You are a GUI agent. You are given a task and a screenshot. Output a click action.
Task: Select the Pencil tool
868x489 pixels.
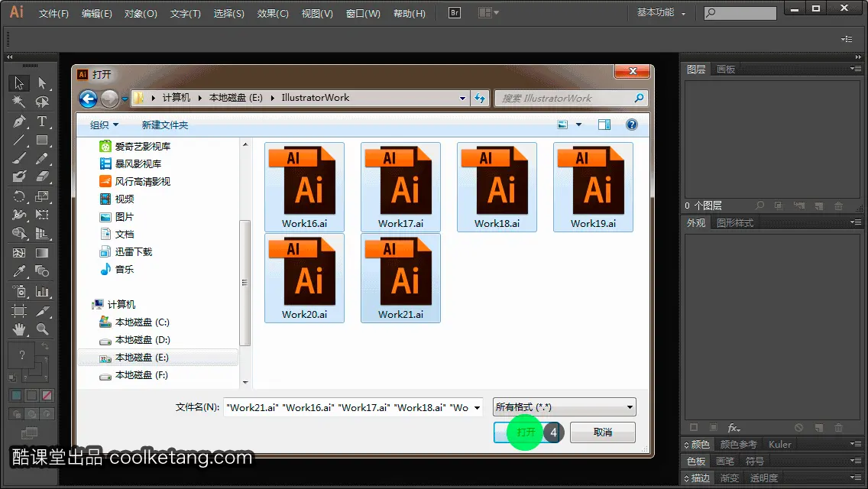point(42,159)
